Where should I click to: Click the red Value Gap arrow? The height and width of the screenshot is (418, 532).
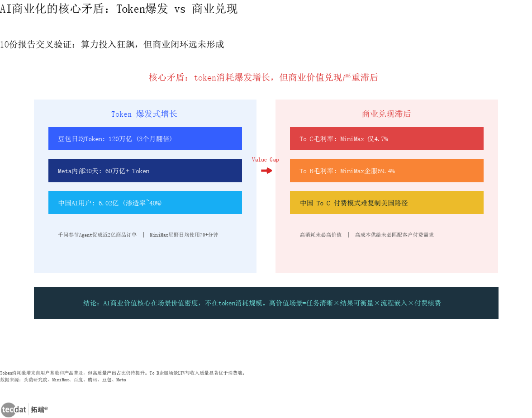point(266,170)
